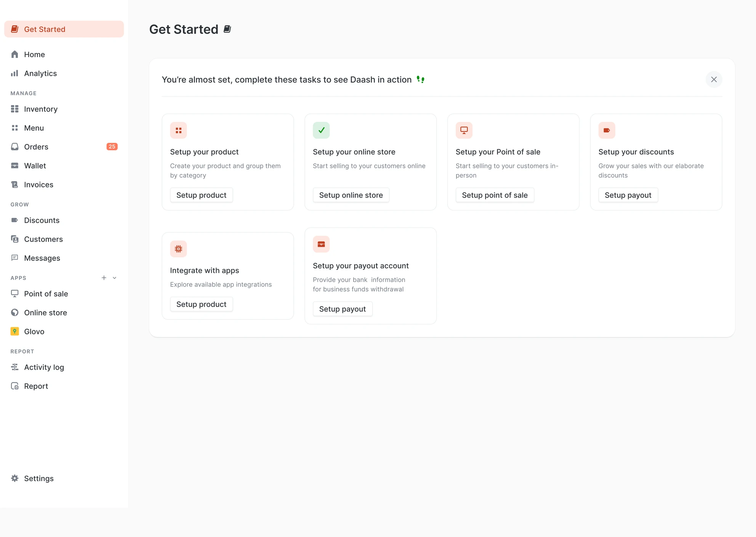Image resolution: width=756 pixels, height=537 pixels.
Task: Click the Messages chat icon
Action: coord(15,258)
